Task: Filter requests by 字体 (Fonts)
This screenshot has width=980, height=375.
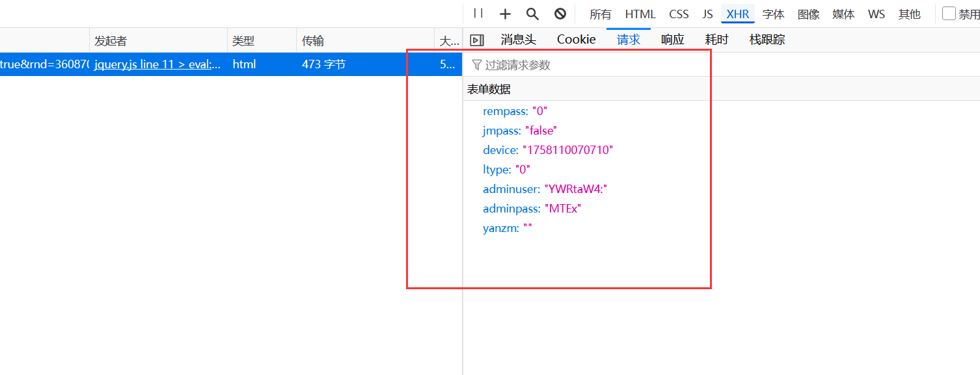Action: click(x=774, y=14)
